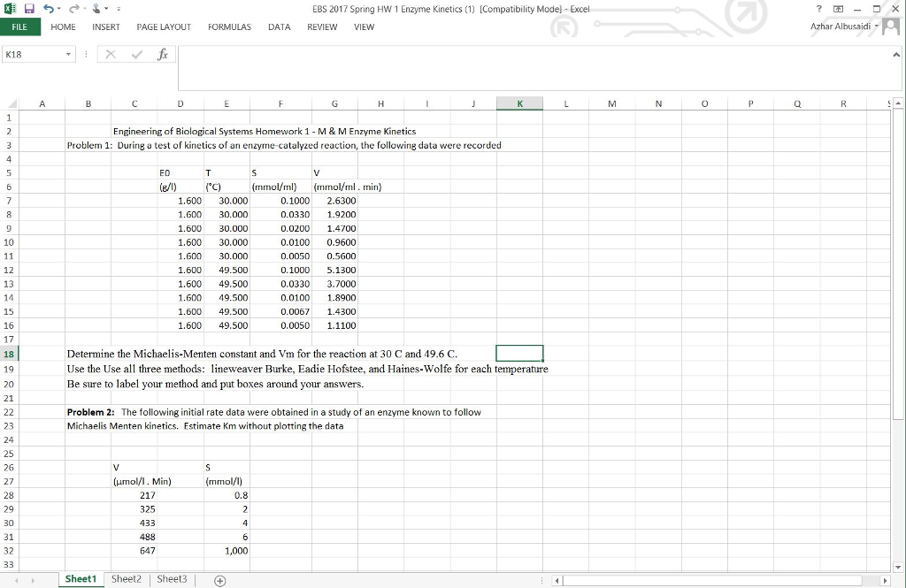Viewport: 906px width, 588px height.
Task: Click inside the formula bar input area
Action: 531,67
